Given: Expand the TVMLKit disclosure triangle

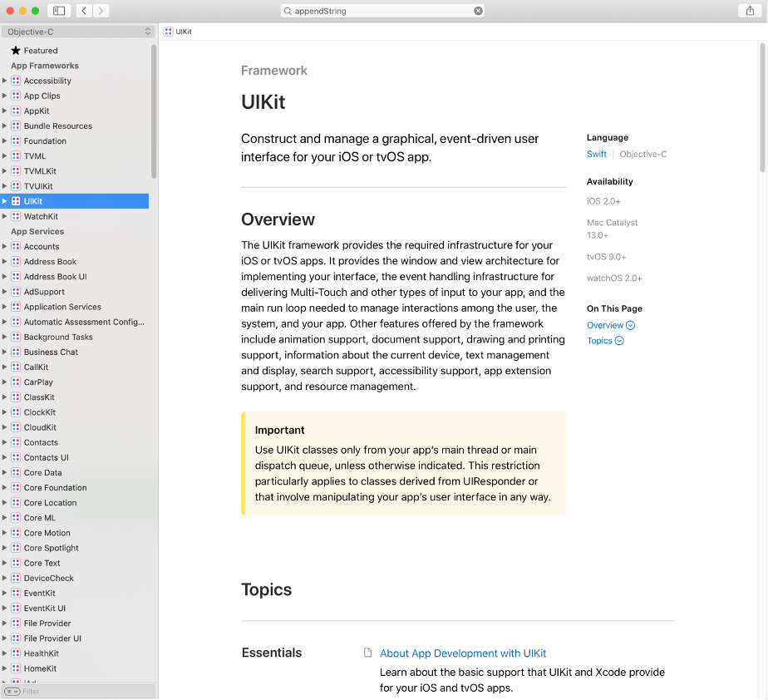Looking at the screenshot, I should (4, 171).
